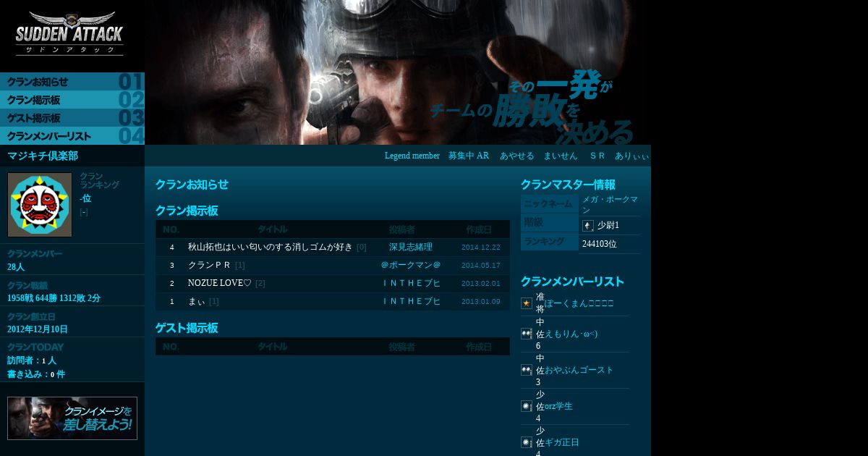Click the rank icon beside orz学生
The width and height of the screenshot is (868, 456).
tap(527, 406)
